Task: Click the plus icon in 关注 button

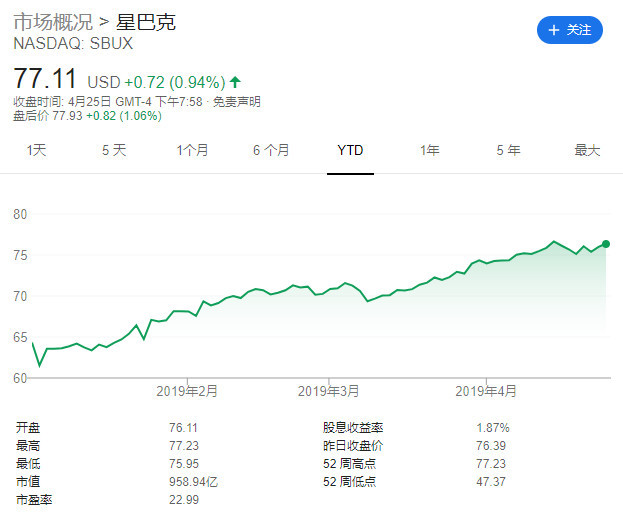Action: pyautogui.click(x=553, y=30)
